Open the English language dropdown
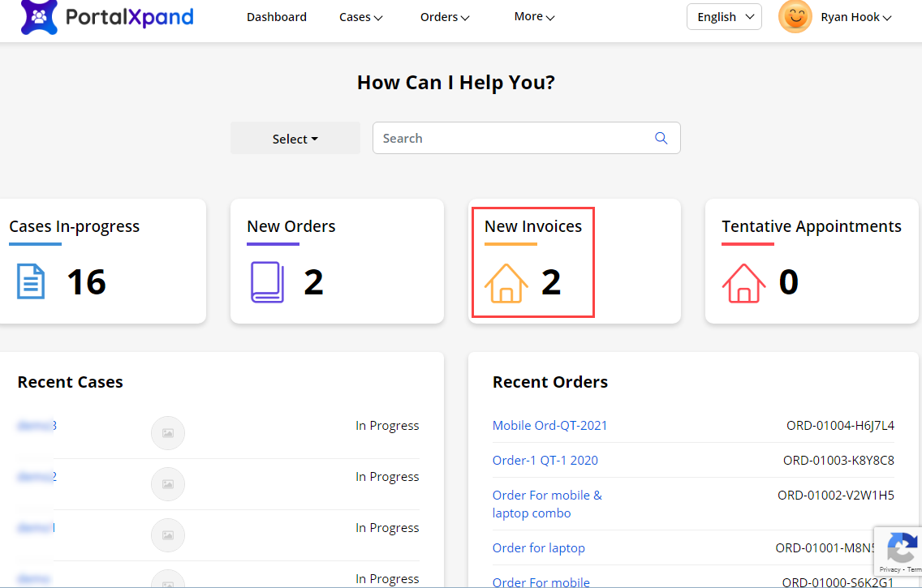This screenshot has height=588, width=922. pos(724,17)
